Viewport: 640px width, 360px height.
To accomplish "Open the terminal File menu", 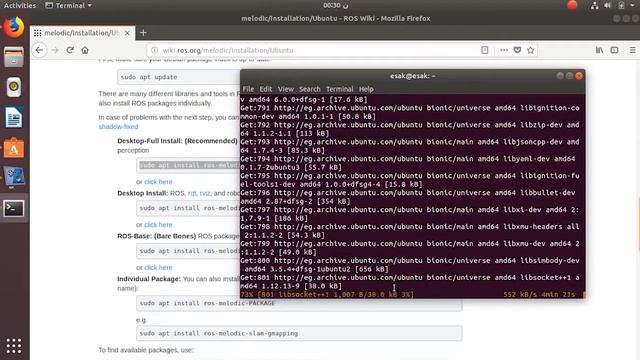I will [248, 89].
